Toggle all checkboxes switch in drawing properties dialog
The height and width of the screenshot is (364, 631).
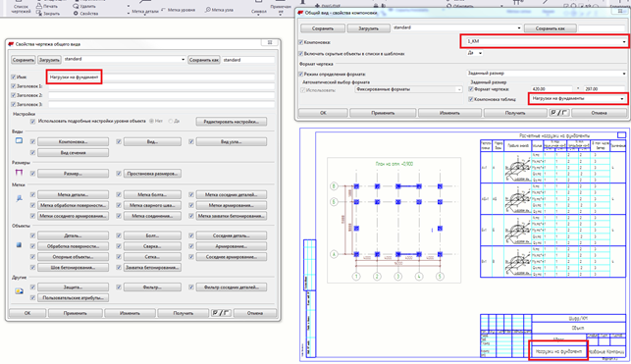point(221,313)
